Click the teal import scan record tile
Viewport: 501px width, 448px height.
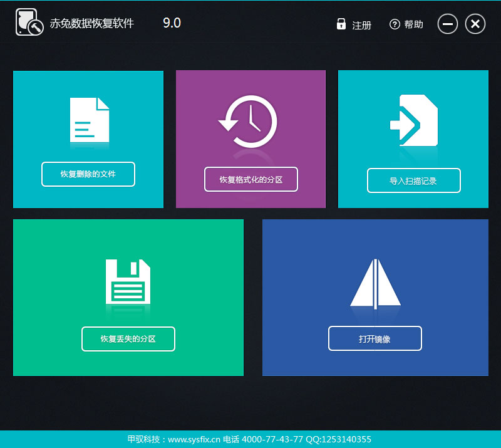413,139
